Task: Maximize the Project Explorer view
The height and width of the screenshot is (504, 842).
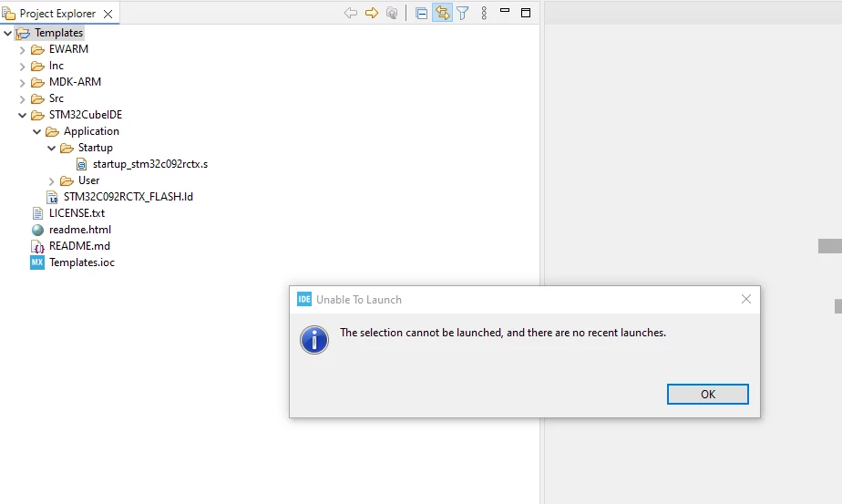Action: tap(526, 13)
